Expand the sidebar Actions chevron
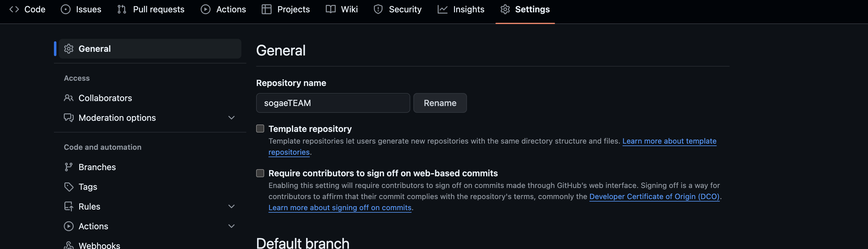The width and height of the screenshot is (868, 249). 231,226
